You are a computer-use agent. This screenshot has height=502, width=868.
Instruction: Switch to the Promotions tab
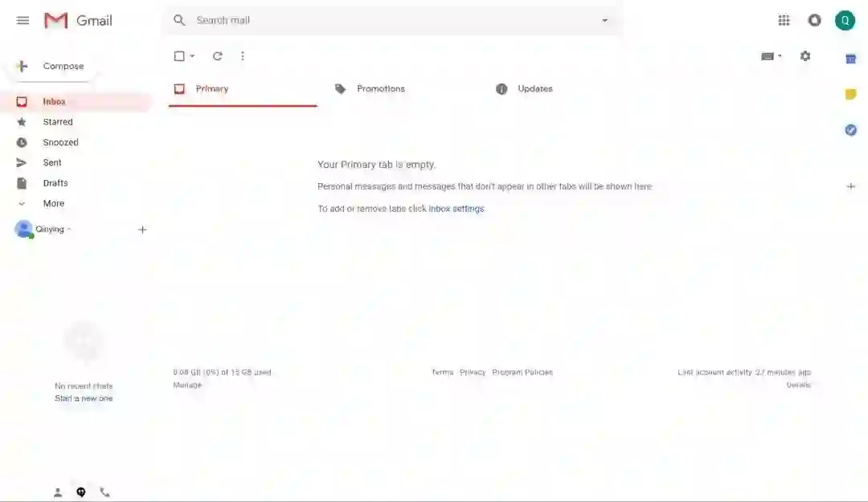click(x=381, y=88)
